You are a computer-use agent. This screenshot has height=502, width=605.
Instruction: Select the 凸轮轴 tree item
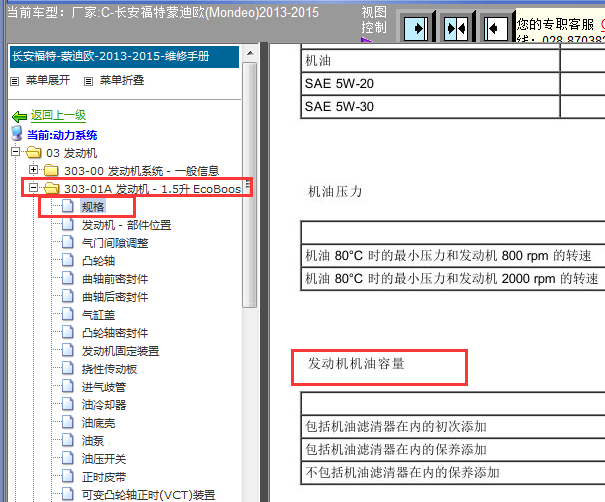tap(98, 261)
